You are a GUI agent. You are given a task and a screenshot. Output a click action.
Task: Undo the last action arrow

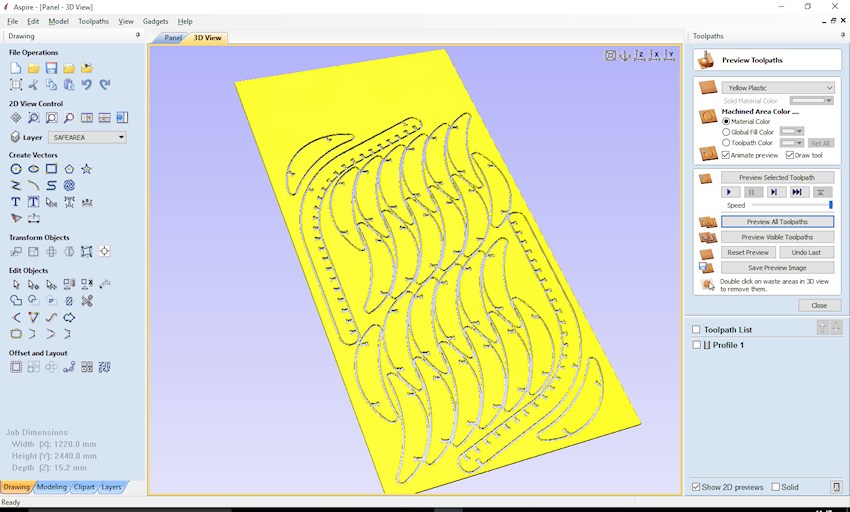[x=86, y=85]
